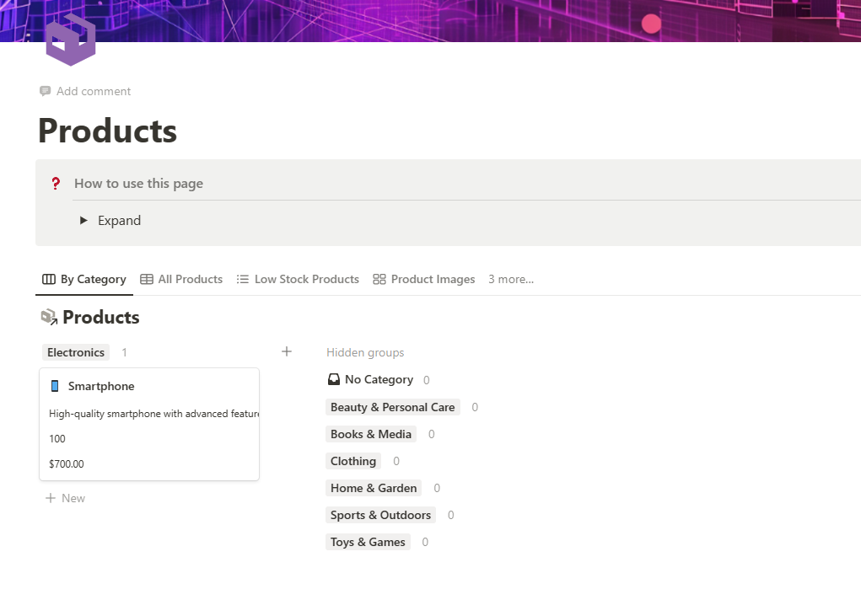
Task: Click the plus icon beside New
Action: point(51,498)
